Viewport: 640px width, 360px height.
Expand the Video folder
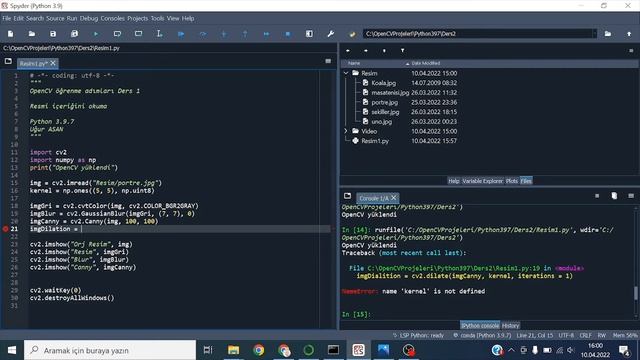pyautogui.click(x=346, y=131)
